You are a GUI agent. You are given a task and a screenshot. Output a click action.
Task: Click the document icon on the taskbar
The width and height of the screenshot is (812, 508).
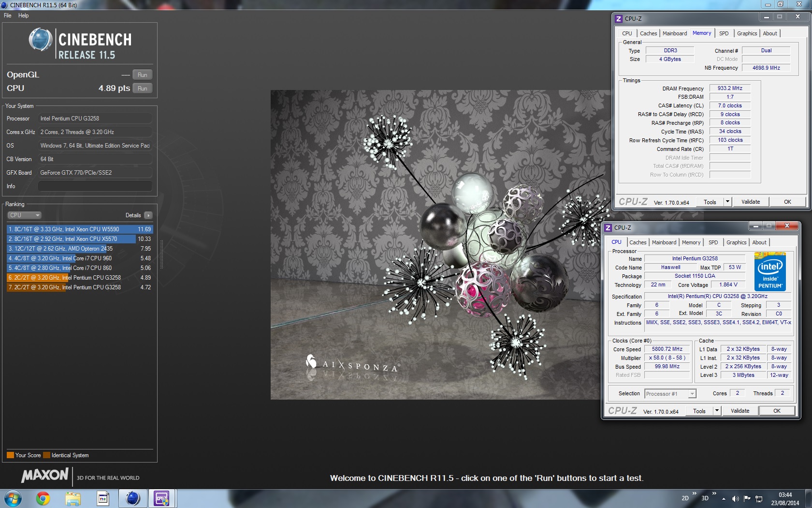point(103,498)
